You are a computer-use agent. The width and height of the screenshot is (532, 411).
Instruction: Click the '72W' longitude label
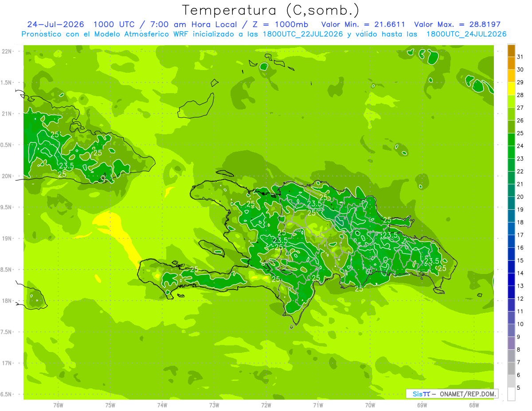point(266,405)
